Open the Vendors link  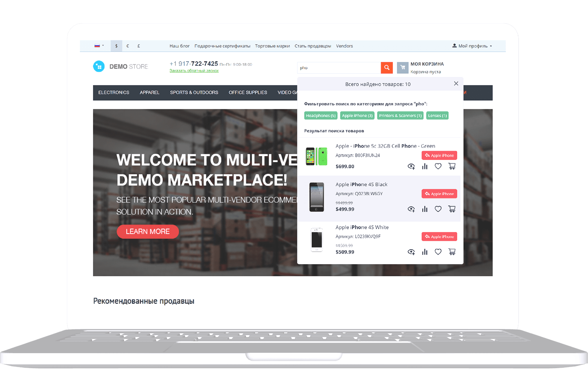pos(345,46)
